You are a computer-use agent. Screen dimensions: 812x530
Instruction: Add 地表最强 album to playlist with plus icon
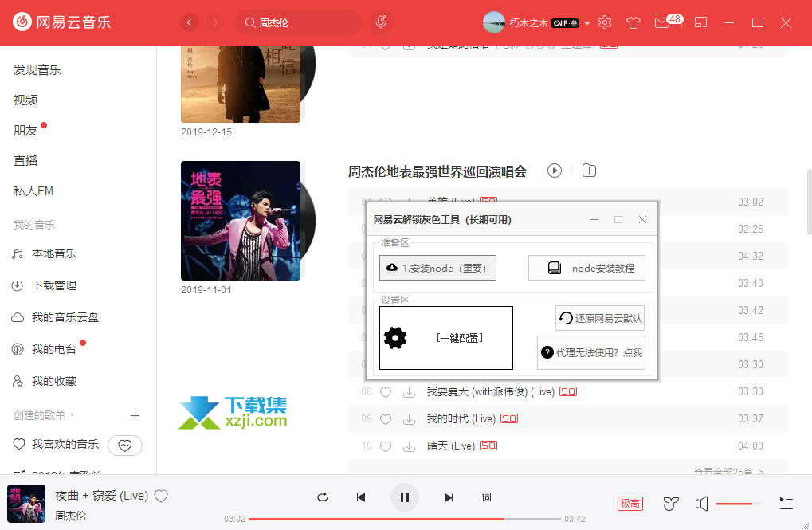click(x=589, y=171)
